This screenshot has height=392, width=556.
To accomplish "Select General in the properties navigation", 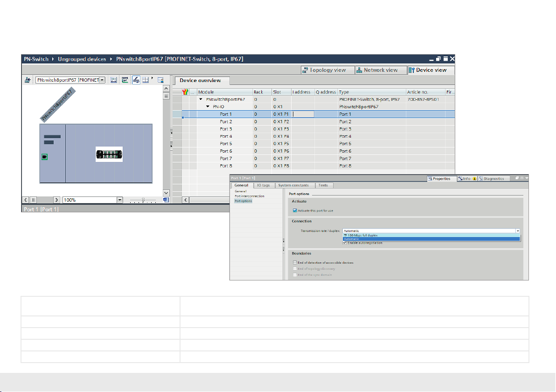I will point(240,191).
